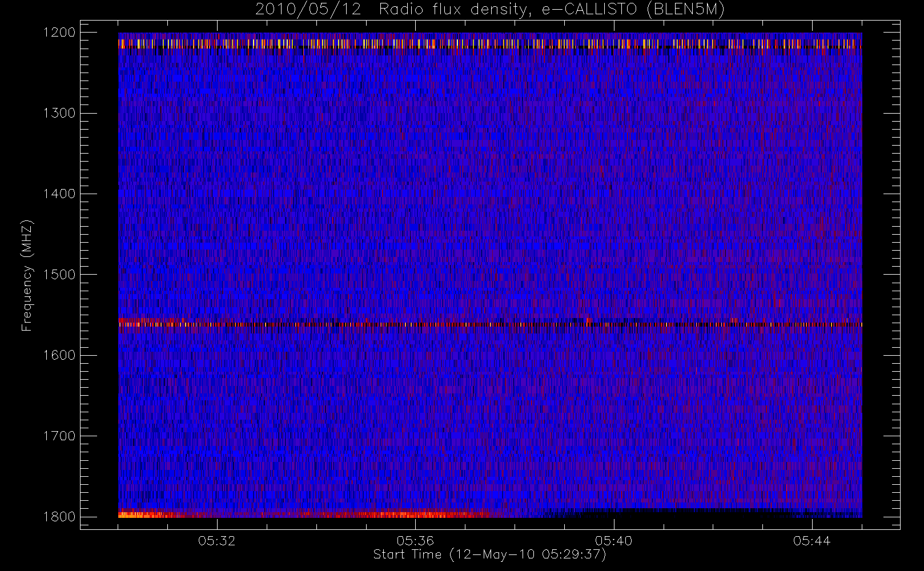The image size is (924, 571).
Task: Click the 05:40 time tick label
Action: (614, 541)
